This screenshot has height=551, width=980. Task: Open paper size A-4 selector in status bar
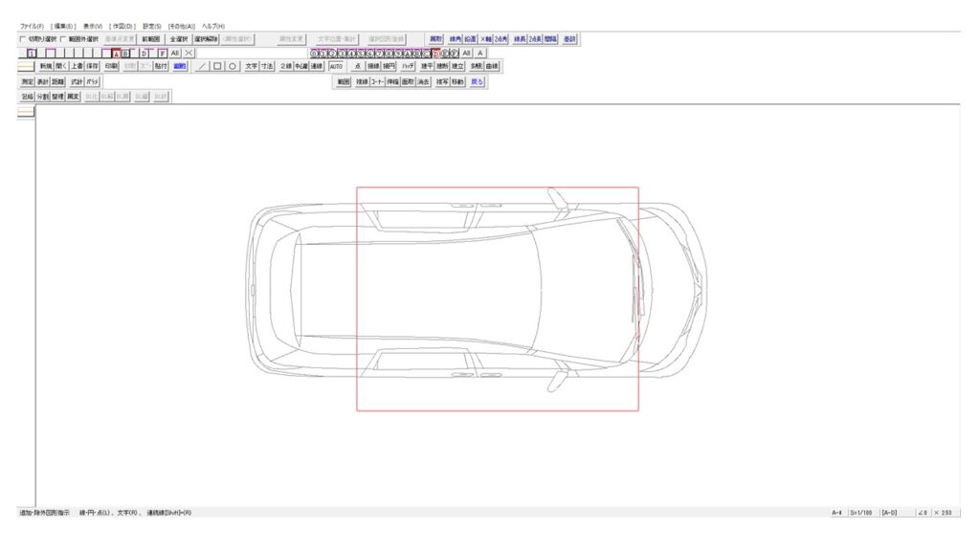(x=836, y=513)
